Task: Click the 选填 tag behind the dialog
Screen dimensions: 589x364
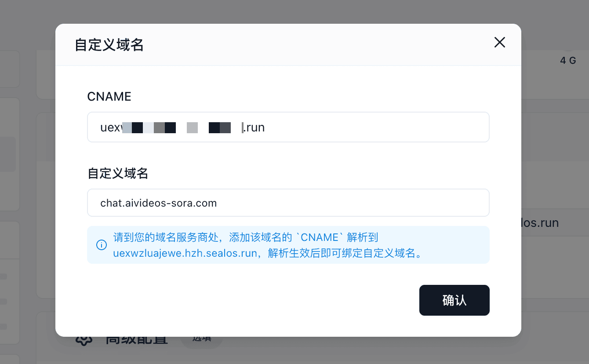Action: [202, 339]
